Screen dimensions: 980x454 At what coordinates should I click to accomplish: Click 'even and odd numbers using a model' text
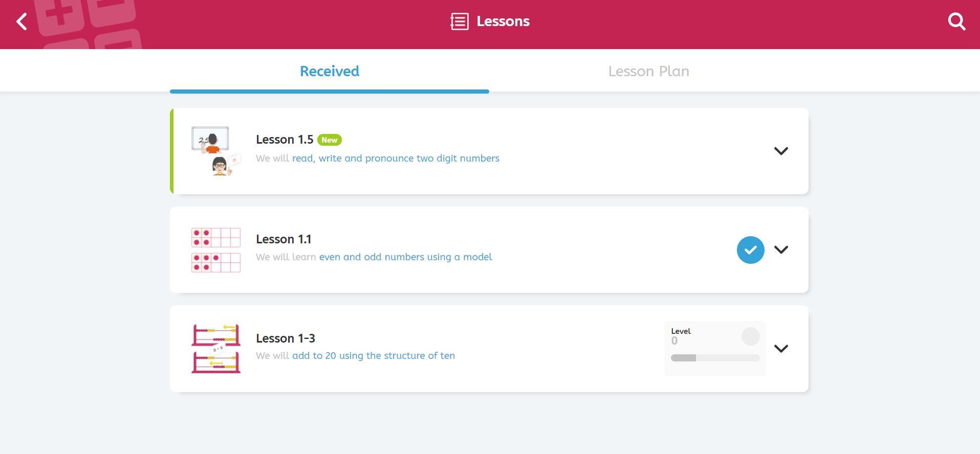tap(405, 257)
